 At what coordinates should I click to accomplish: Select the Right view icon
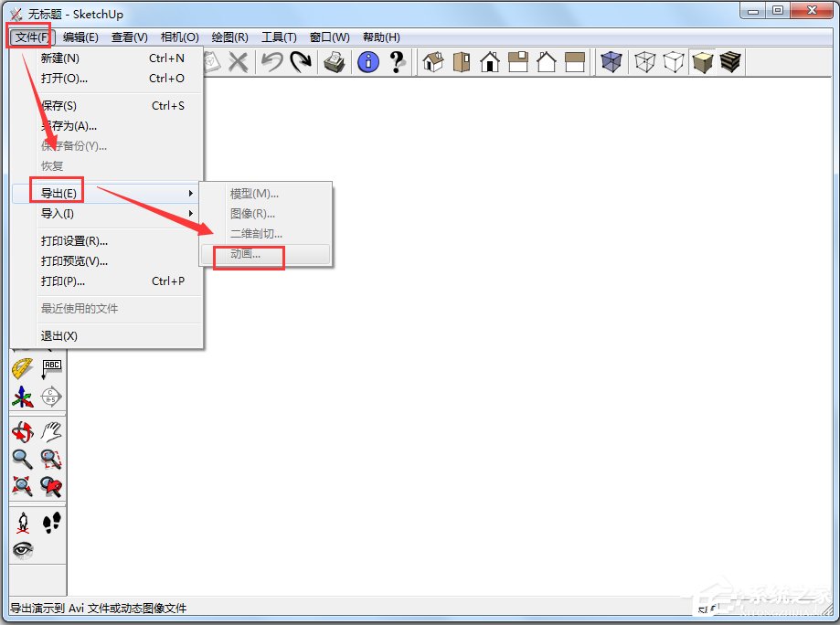coord(518,62)
